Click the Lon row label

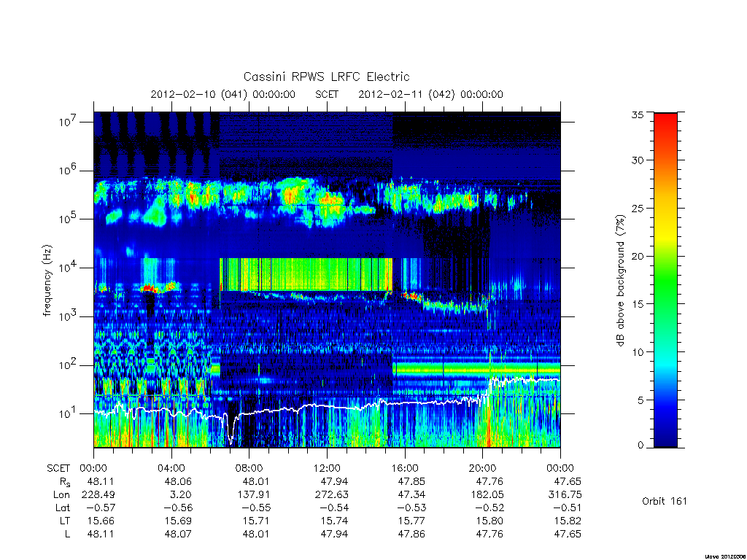coord(62,495)
